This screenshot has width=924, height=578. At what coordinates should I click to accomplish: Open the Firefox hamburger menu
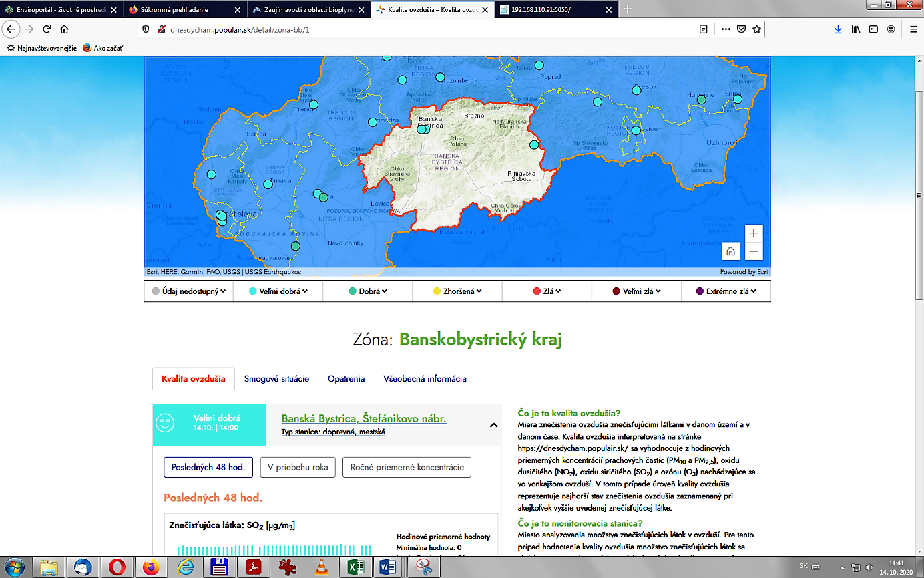[913, 29]
